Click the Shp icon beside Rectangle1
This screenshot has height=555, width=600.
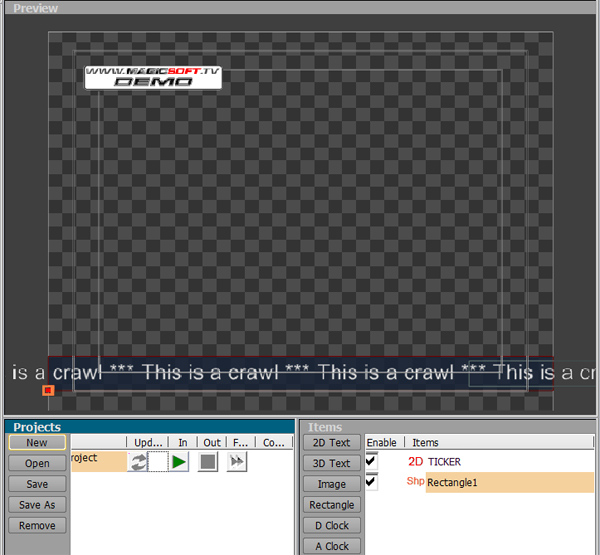click(x=415, y=481)
